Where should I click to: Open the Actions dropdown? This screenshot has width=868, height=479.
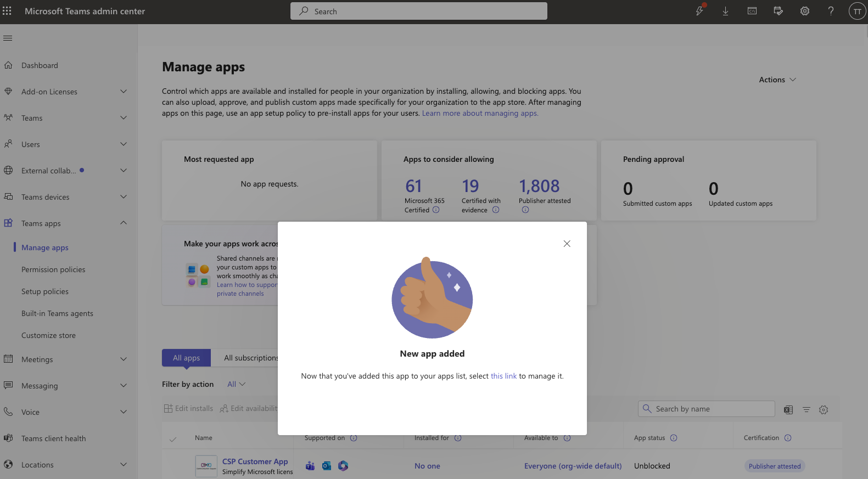click(777, 80)
